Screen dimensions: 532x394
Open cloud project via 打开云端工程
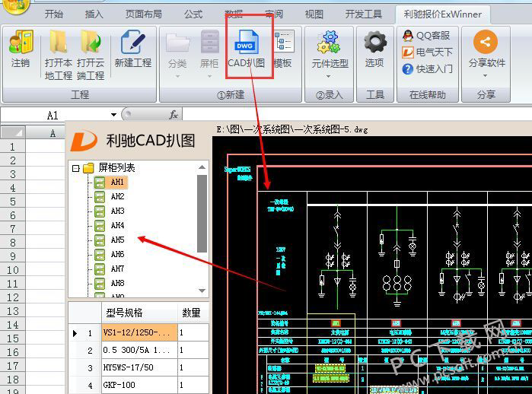tap(91, 56)
